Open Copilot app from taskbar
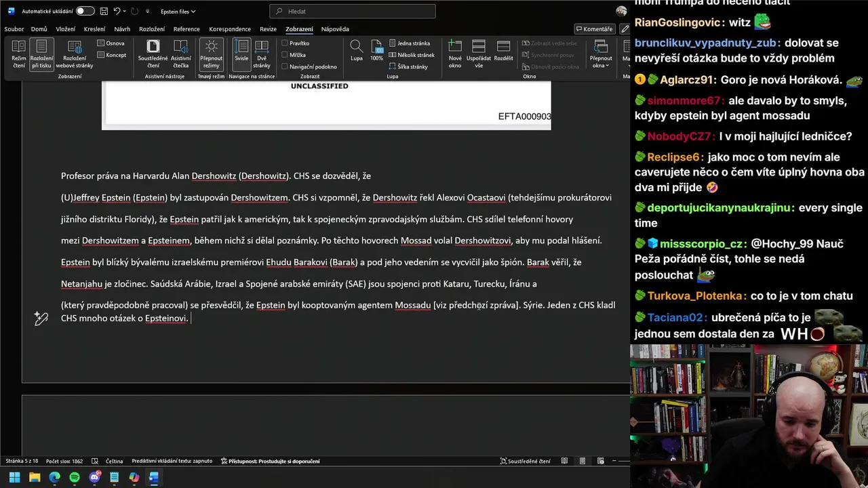Image resolution: width=868 pixels, height=488 pixels. point(134,477)
